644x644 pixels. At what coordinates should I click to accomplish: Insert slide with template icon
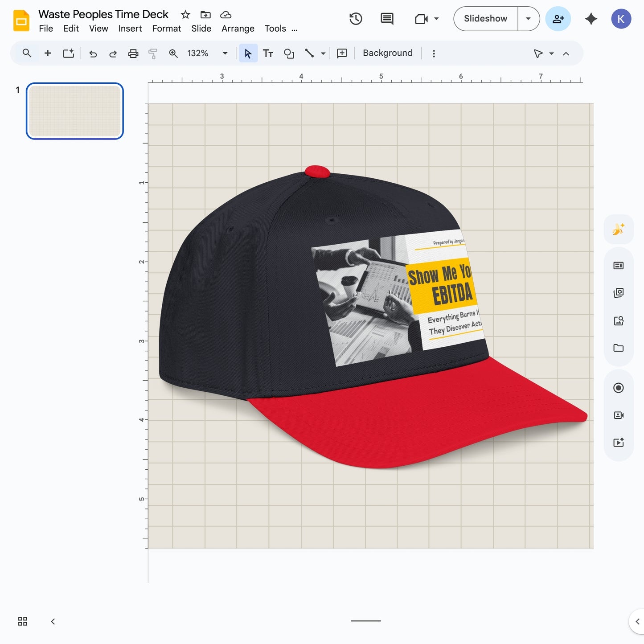point(68,53)
